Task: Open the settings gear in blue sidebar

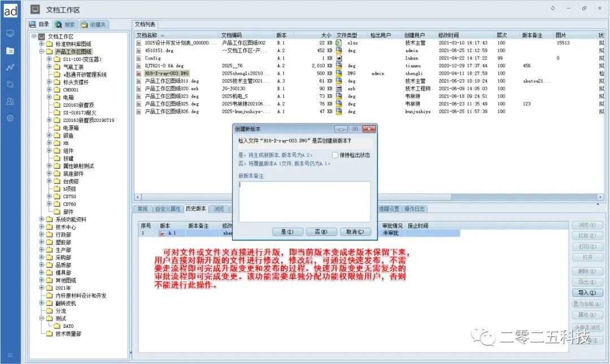Action: point(11,118)
